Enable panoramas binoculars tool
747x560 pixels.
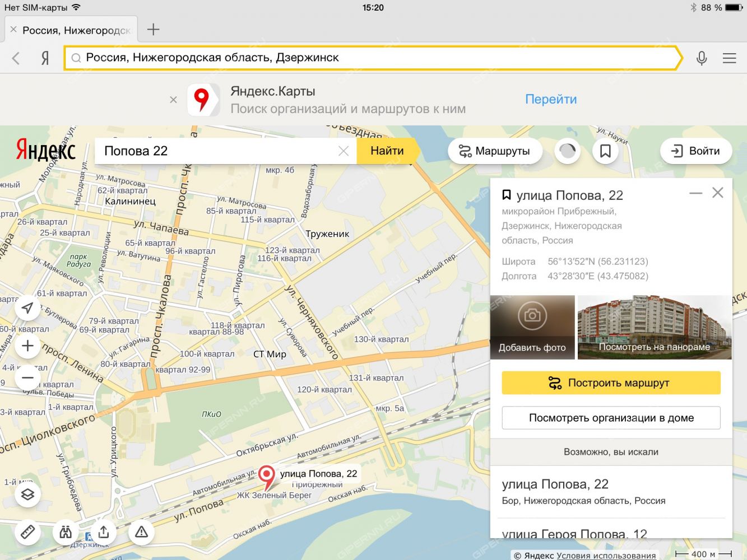point(66,532)
